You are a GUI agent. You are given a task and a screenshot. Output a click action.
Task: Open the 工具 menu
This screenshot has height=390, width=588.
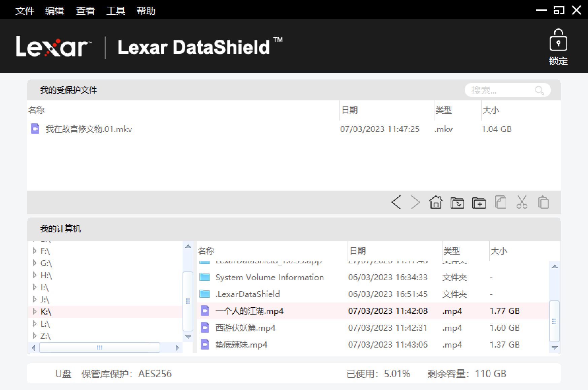pyautogui.click(x=116, y=11)
